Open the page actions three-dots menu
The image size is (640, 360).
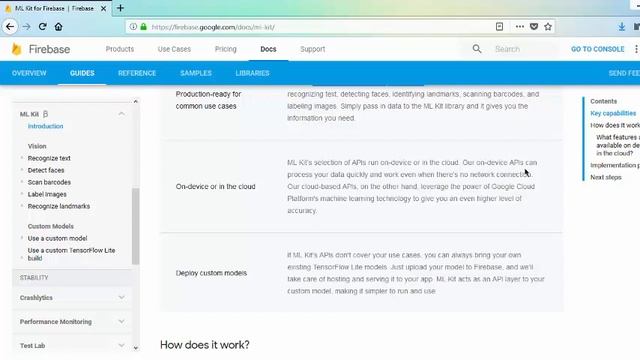(520, 27)
